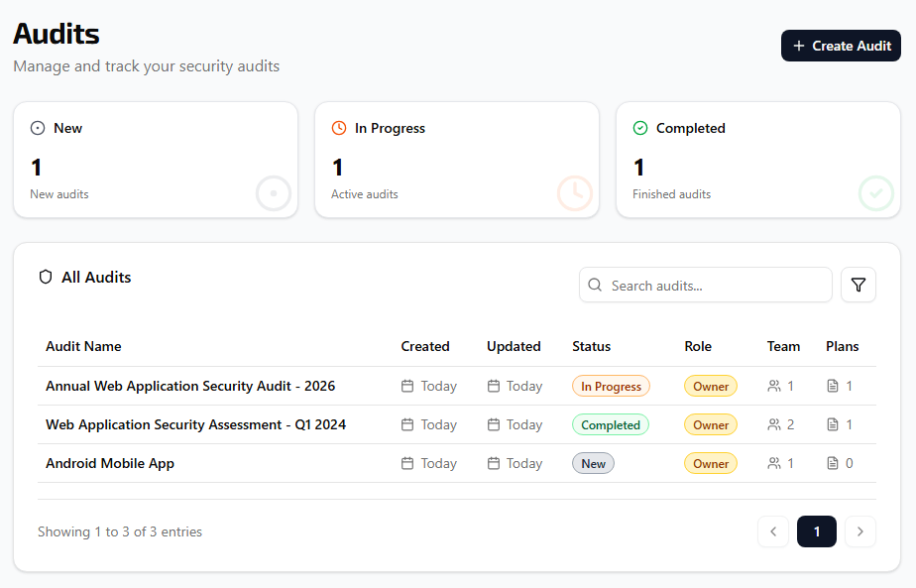
Task: Open the filter funnel icon
Action: [859, 285]
